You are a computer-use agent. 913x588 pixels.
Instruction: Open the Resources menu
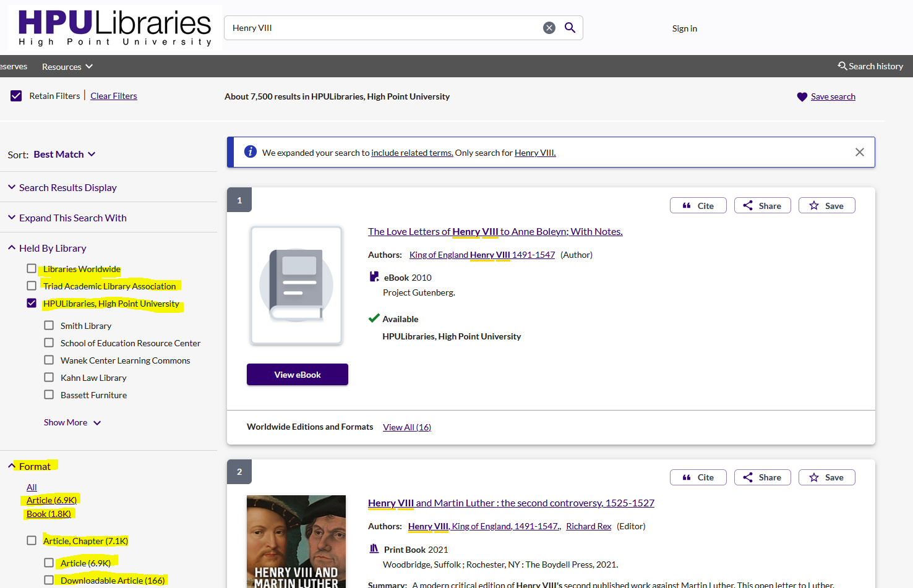coord(67,67)
